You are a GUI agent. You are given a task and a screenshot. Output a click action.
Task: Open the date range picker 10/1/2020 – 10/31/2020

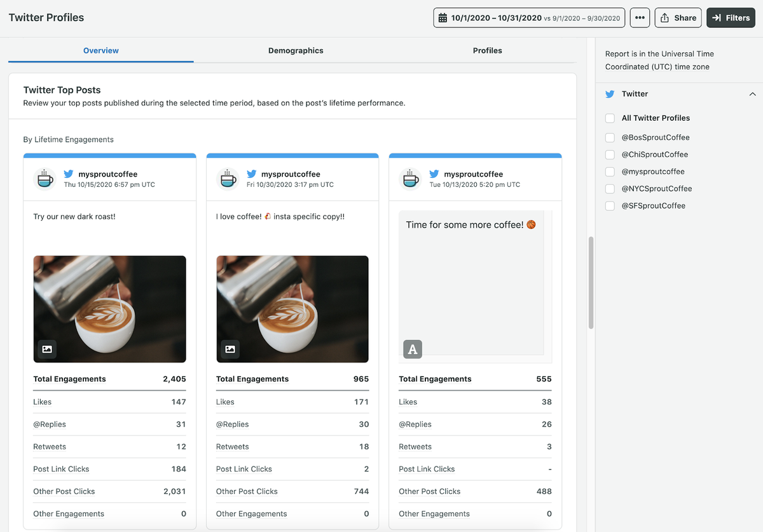pos(529,18)
